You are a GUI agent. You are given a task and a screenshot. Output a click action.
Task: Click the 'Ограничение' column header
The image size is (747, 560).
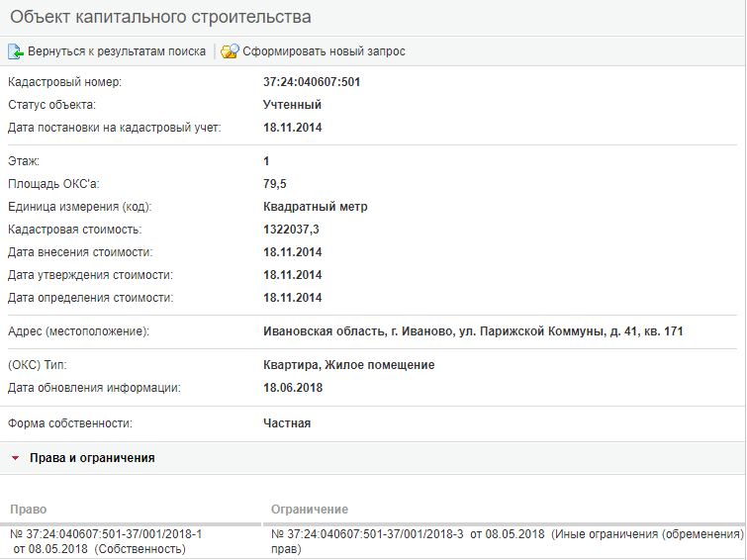pos(309,509)
